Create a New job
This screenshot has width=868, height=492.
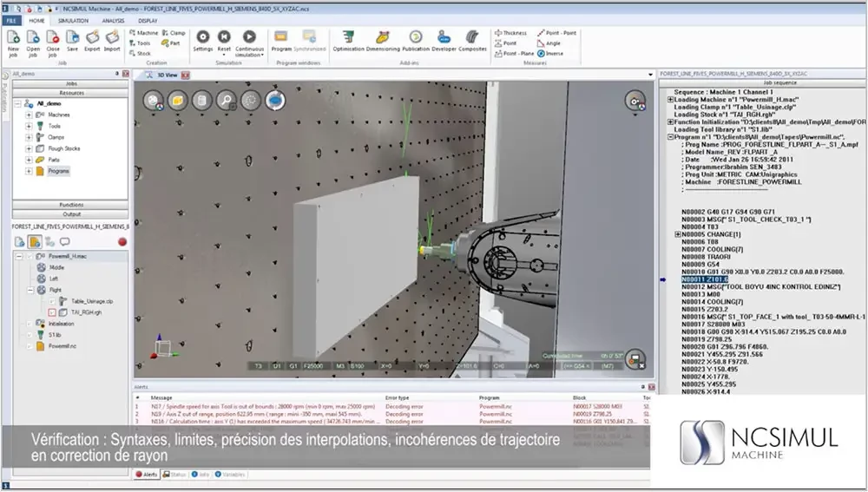(x=13, y=43)
